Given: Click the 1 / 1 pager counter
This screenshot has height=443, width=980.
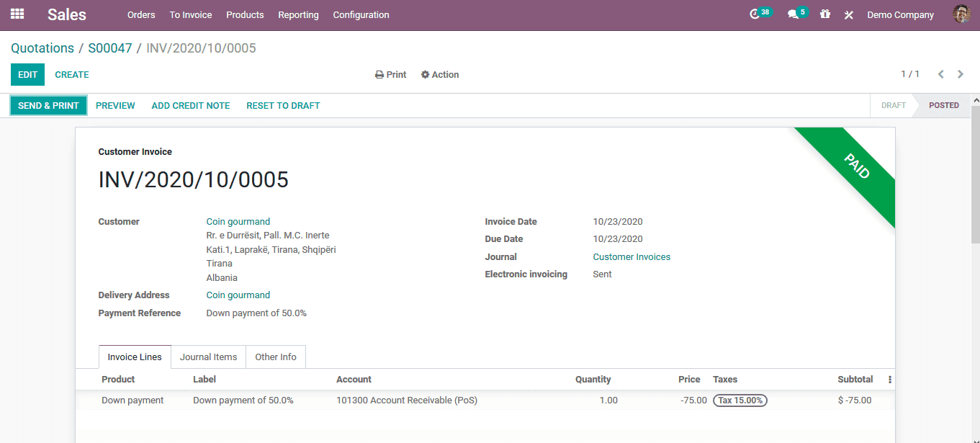Looking at the screenshot, I should tap(910, 74).
